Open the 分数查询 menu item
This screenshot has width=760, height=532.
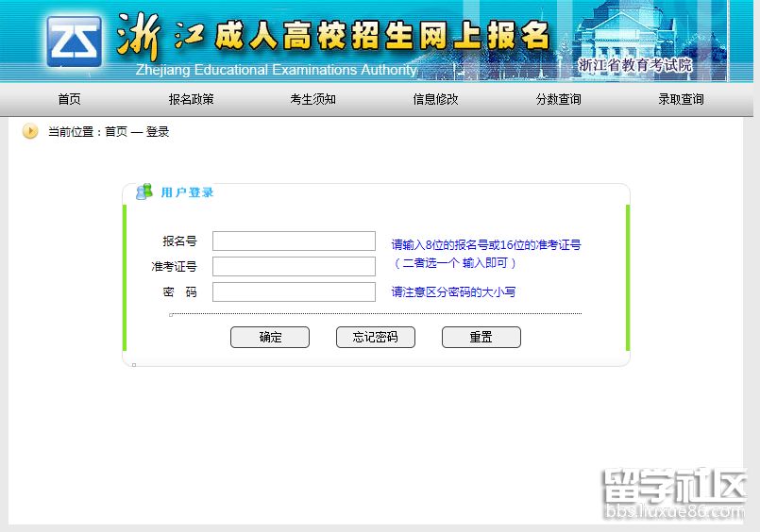point(558,99)
